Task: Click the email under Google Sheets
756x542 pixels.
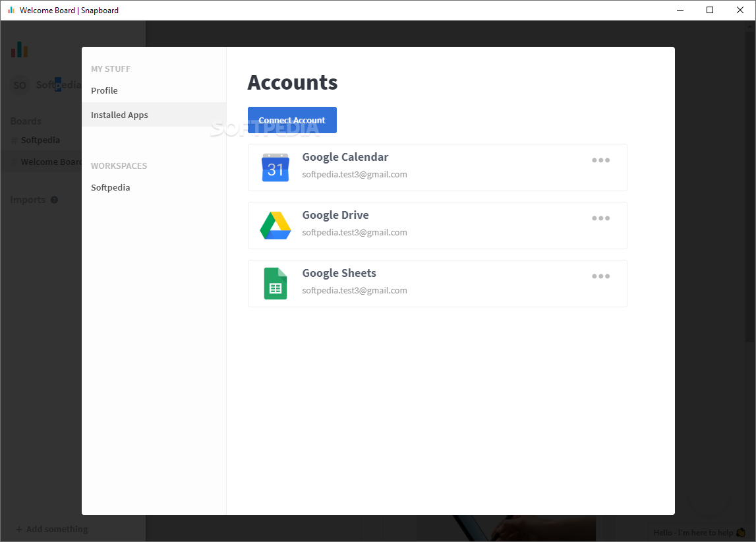Action: tap(355, 290)
